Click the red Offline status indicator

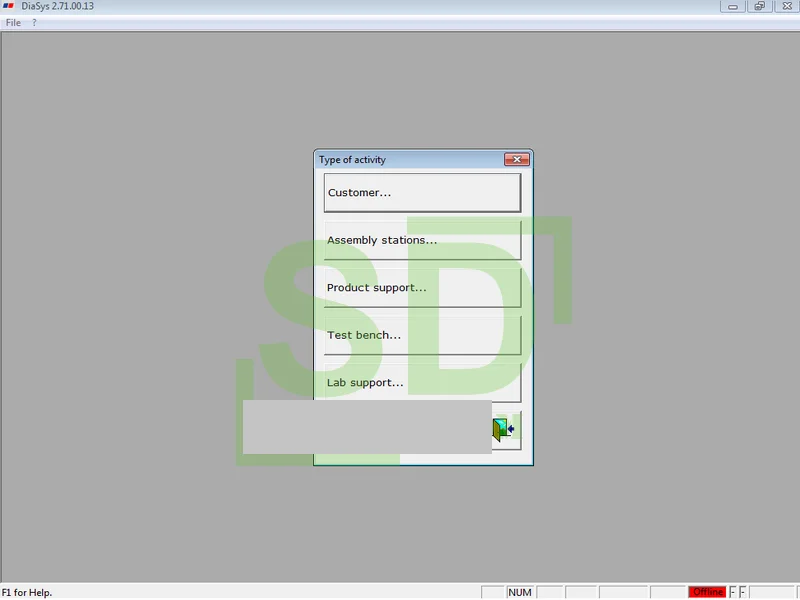707,592
